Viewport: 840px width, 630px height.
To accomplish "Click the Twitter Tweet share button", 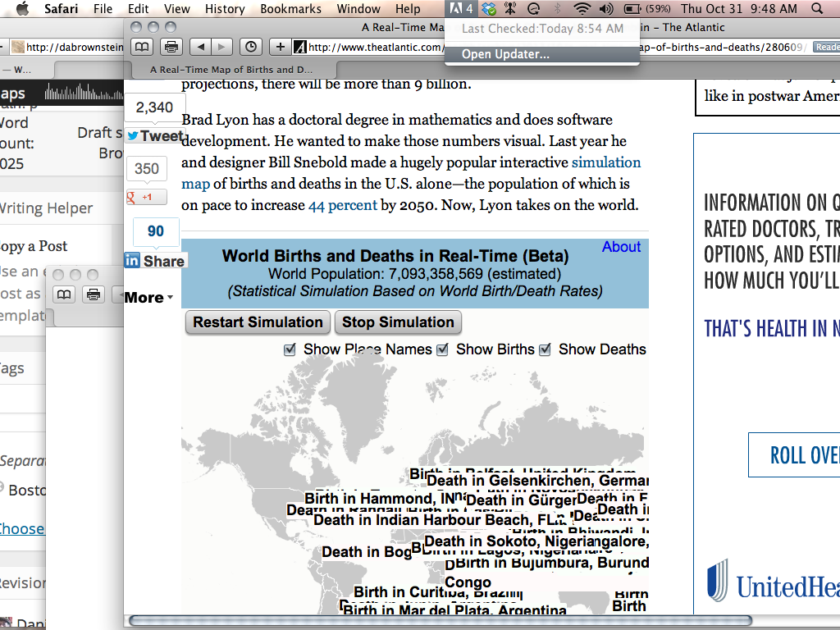I will (x=155, y=136).
